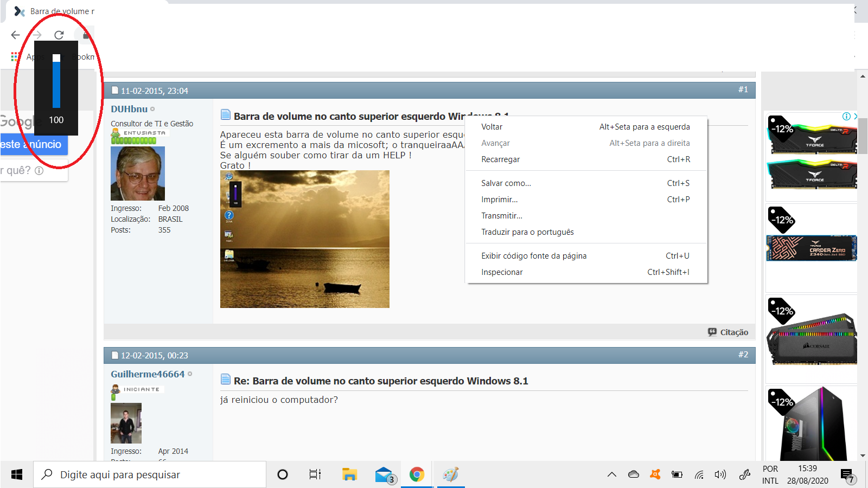The image size is (868, 488).
Task: Click Guilherme46664's avatar picture
Action: pos(126,423)
